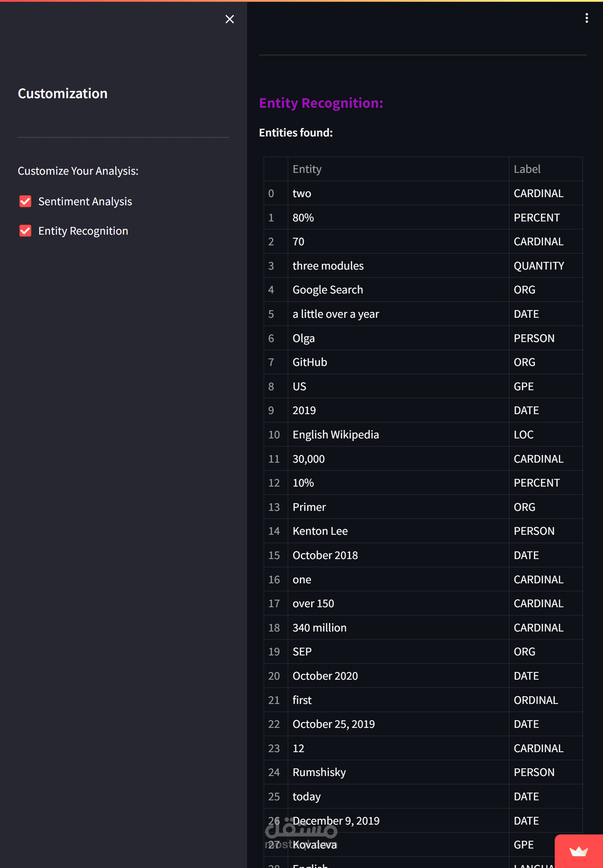The height and width of the screenshot is (868, 603).
Task: Click the '340 million' entity cell
Action: 319,628
